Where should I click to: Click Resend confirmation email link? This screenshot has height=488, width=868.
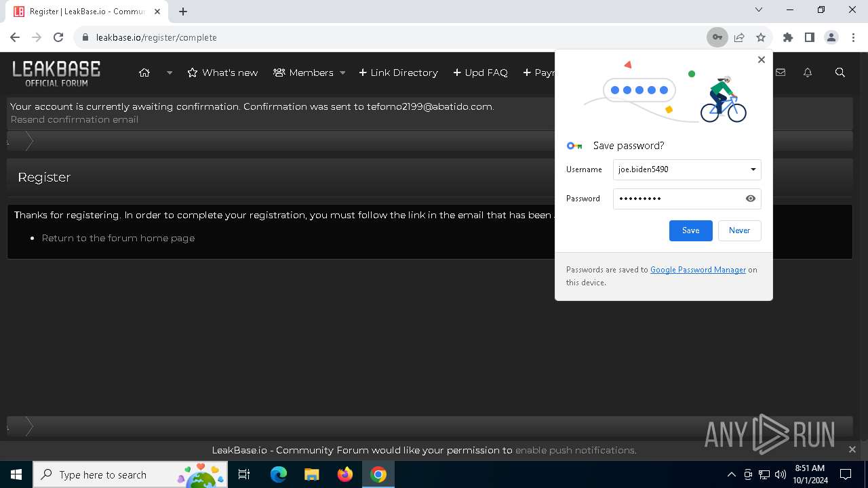[75, 119]
